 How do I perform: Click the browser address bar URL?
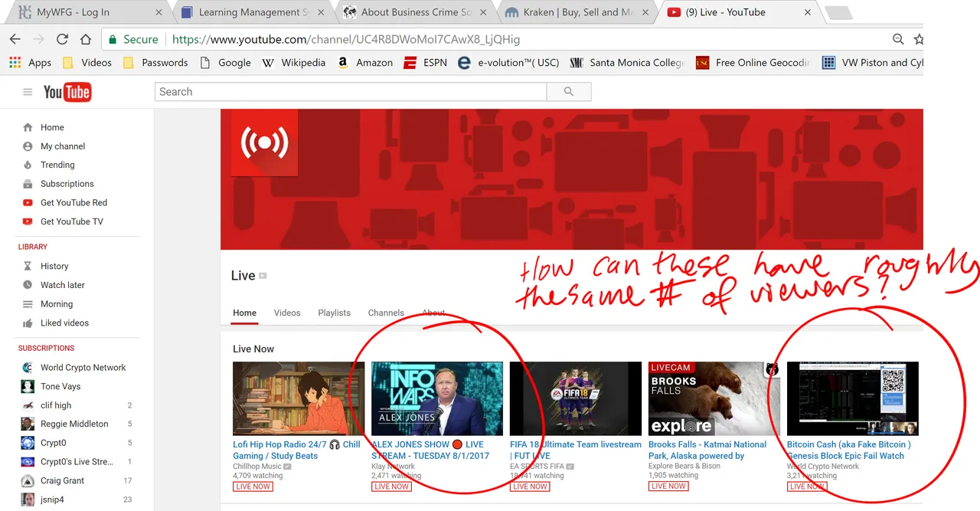[346, 39]
